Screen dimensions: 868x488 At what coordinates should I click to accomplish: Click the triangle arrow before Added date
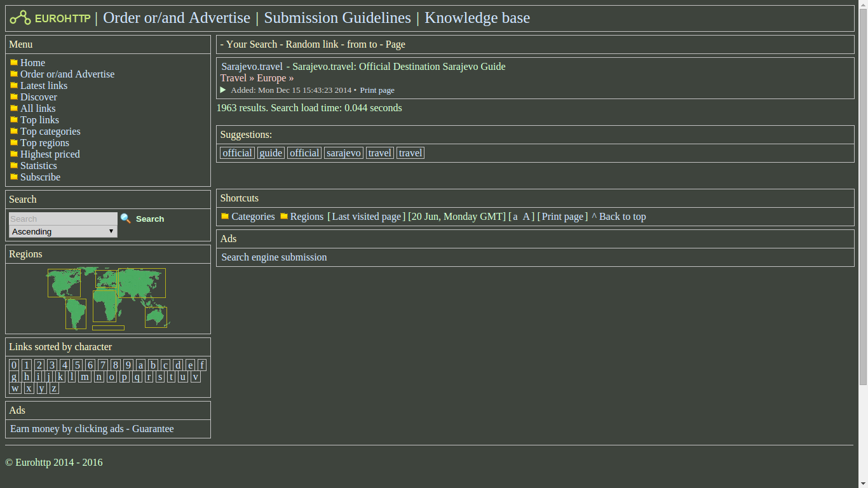pos(223,90)
